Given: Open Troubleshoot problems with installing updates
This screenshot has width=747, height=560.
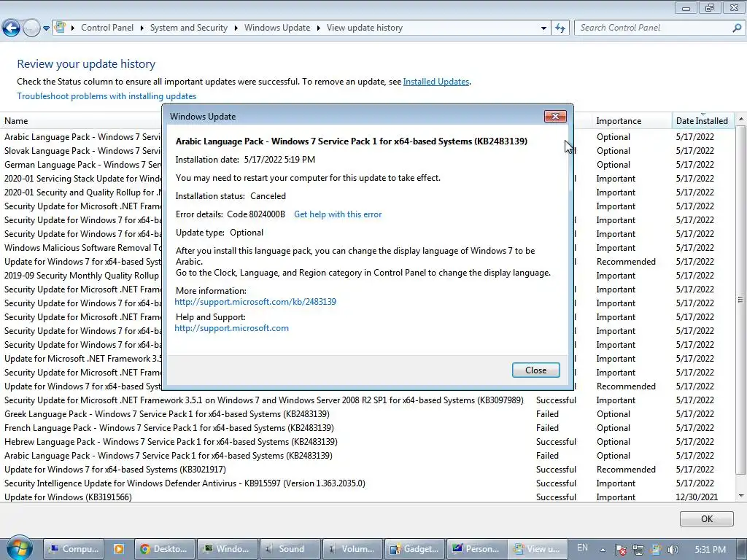Looking at the screenshot, I should pyautogui.click(x=107, y=96).
